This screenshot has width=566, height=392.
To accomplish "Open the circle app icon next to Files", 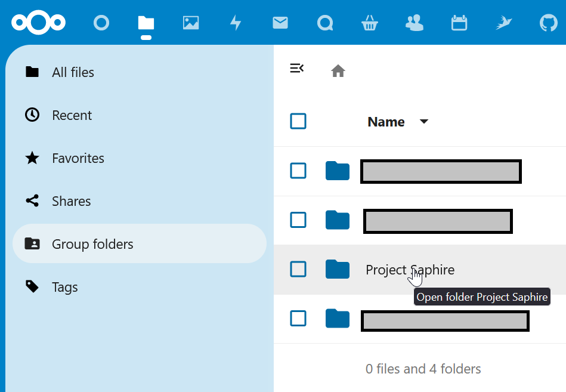I will point(101,23).
